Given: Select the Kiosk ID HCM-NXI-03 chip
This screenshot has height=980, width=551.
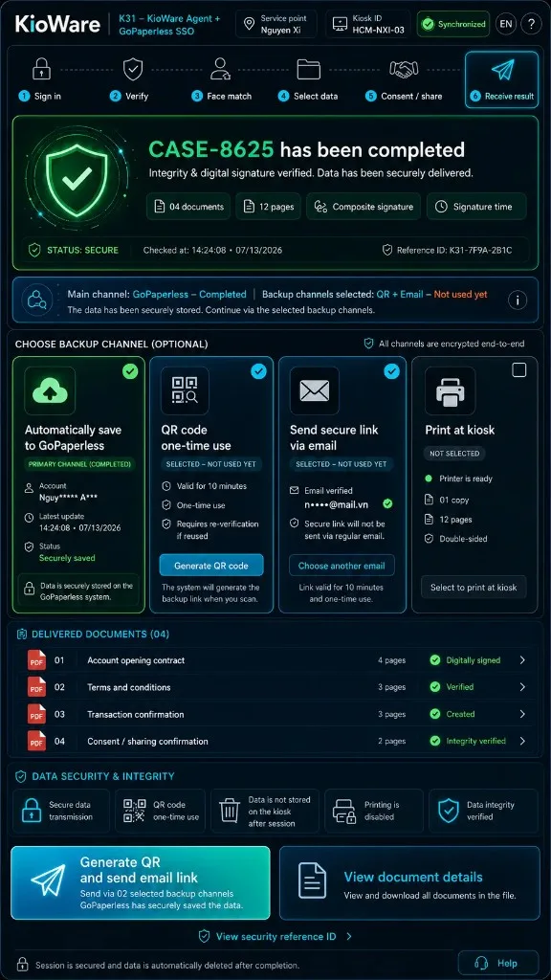Looking at the screenshot, I should (x=368, y=24).
